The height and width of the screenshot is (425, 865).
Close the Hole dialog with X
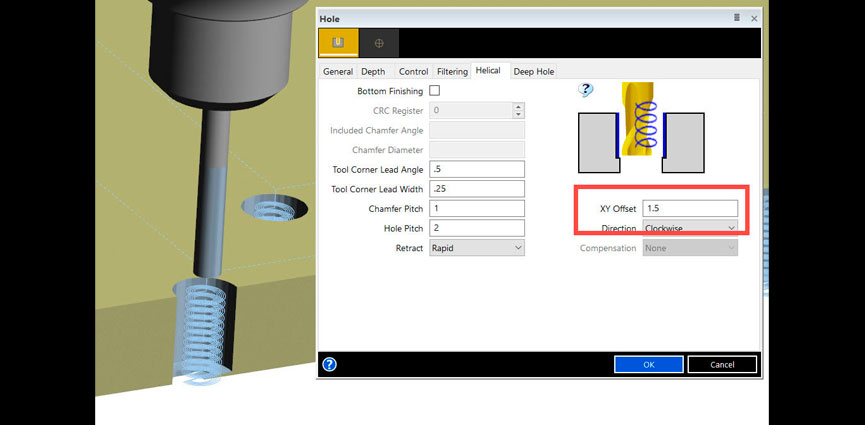[753, 18]
